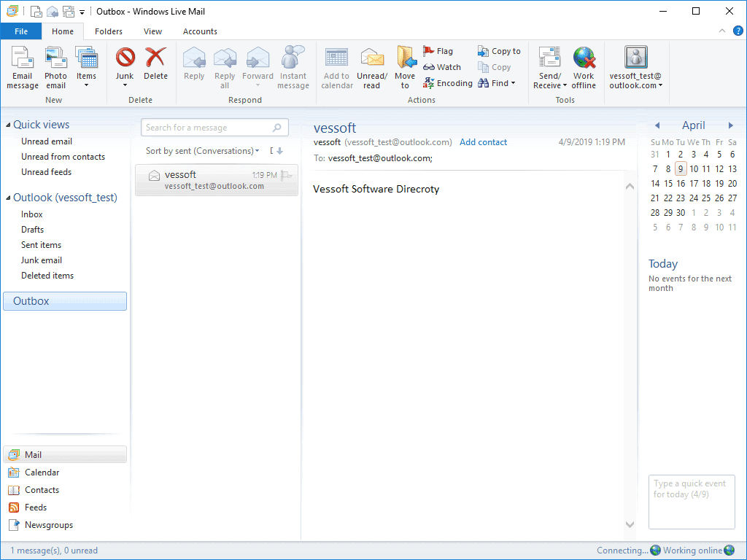
Task: Select Unread from contacts view
Action: pyautogui.click(x=63, y=157)
